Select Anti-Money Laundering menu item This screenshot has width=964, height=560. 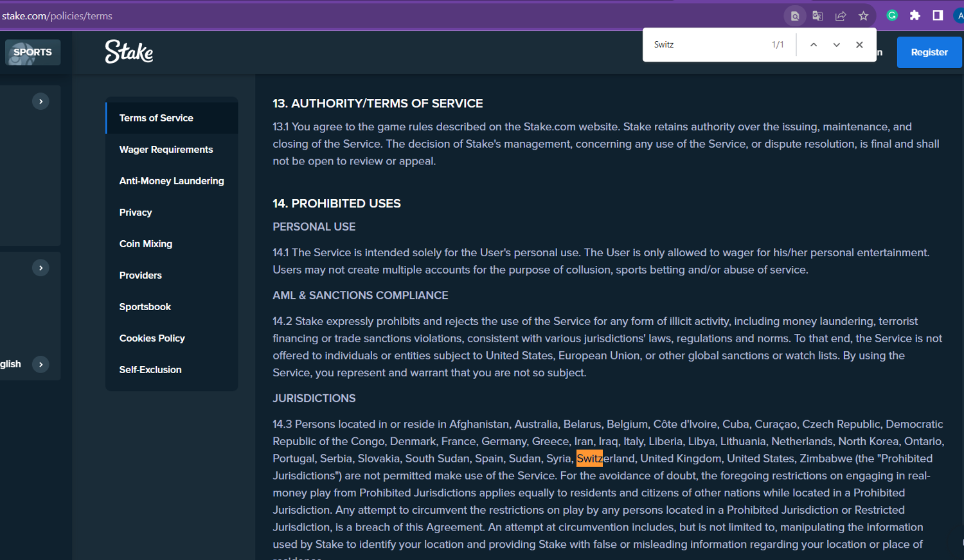(x=172, y=181)
